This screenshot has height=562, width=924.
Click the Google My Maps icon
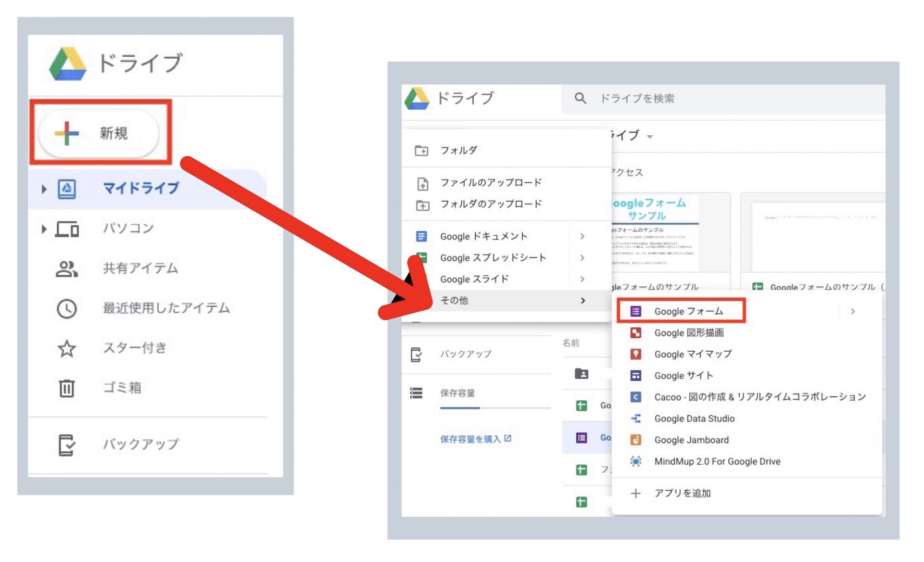(x=636, y=354)
